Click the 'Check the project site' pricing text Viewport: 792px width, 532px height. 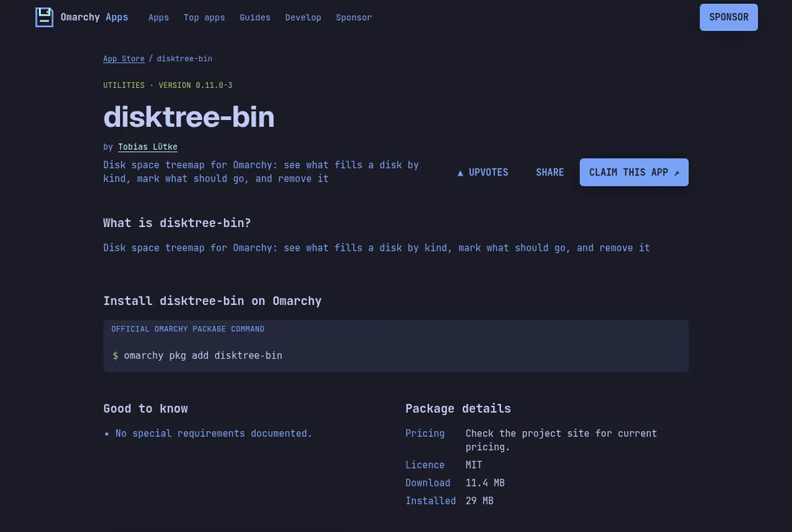point(561,440)
